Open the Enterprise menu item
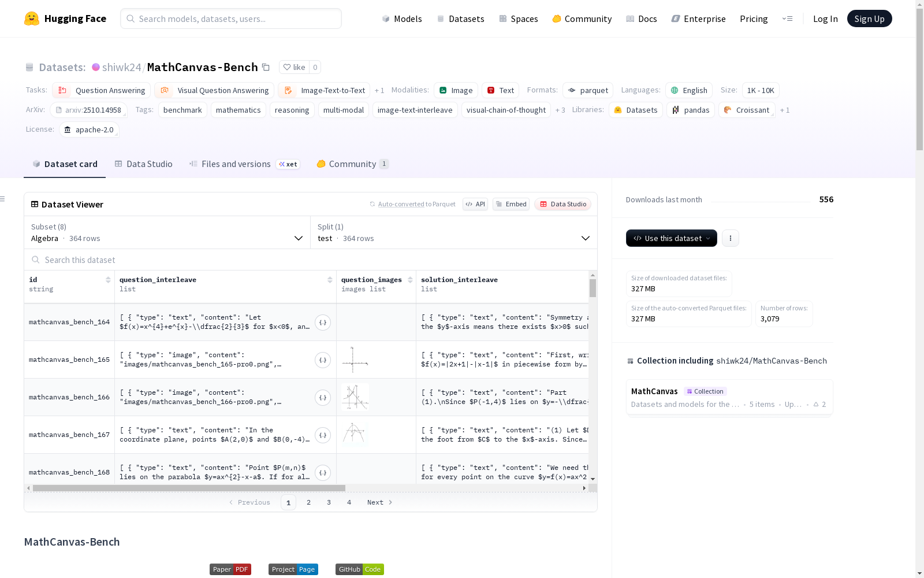The width and height of the screenshot is (924, 578). [x=699, y=18]
